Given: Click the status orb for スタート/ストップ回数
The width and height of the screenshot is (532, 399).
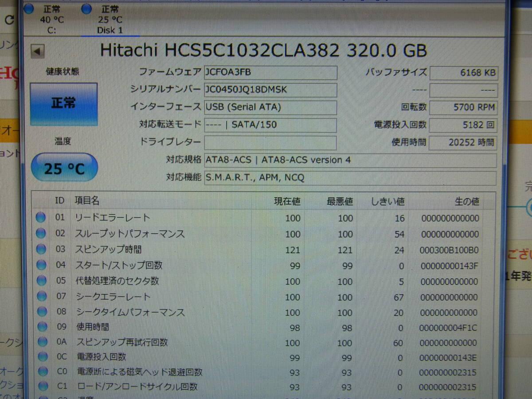Looking at the screenshot, I should (x=41, y=265).
